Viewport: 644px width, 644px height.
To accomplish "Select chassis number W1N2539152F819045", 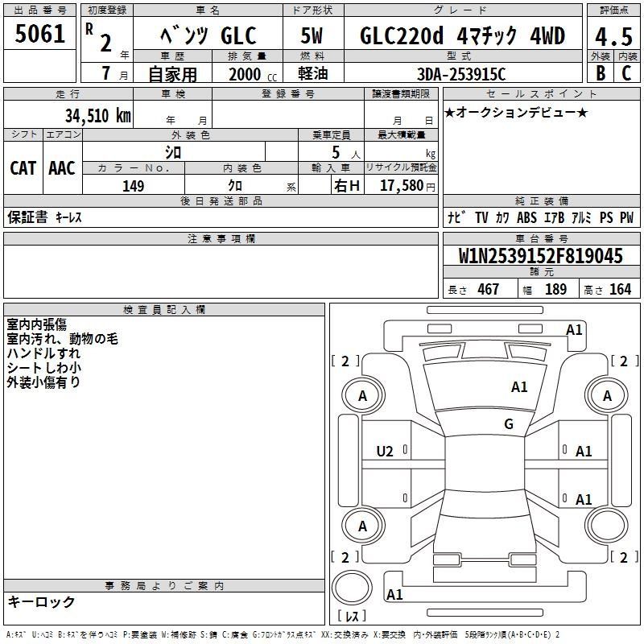I will (541, 256).
